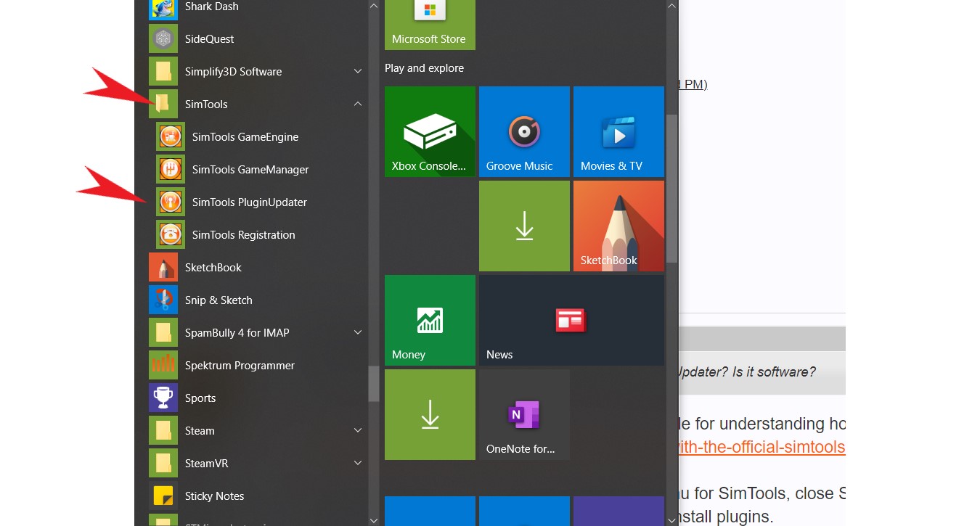Open the Xbox Console tile
The image size is (980, 526).
(x=430, y=131)
